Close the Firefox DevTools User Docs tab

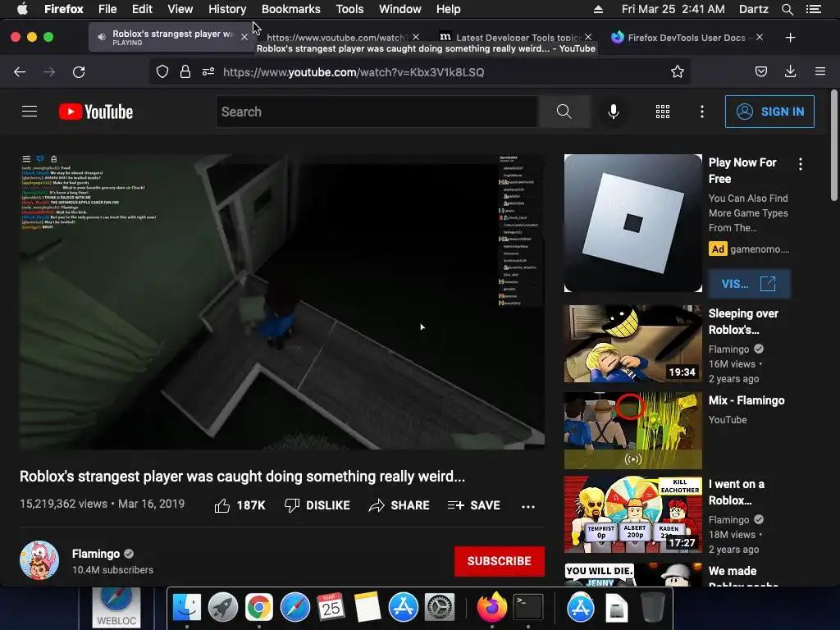[x=760, y=37]
